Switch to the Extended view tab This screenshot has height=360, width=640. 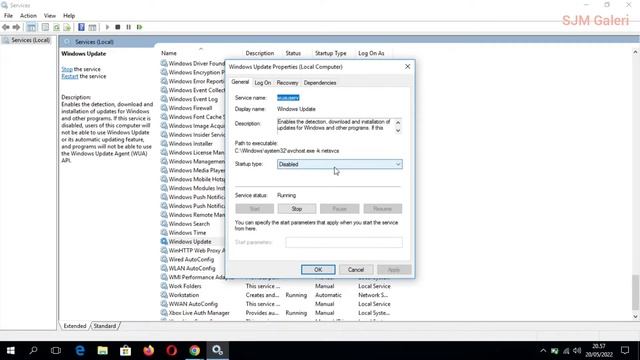(75, 326)
